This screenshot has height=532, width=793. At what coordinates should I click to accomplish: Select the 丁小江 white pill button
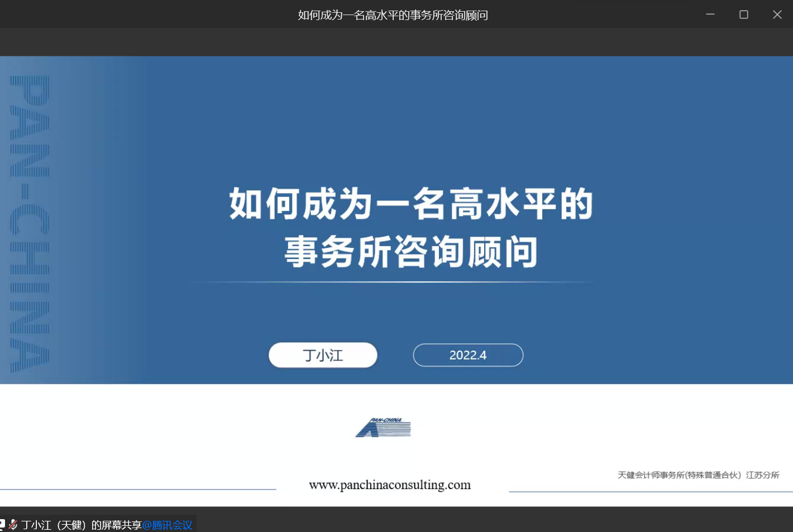pos(323,355)
